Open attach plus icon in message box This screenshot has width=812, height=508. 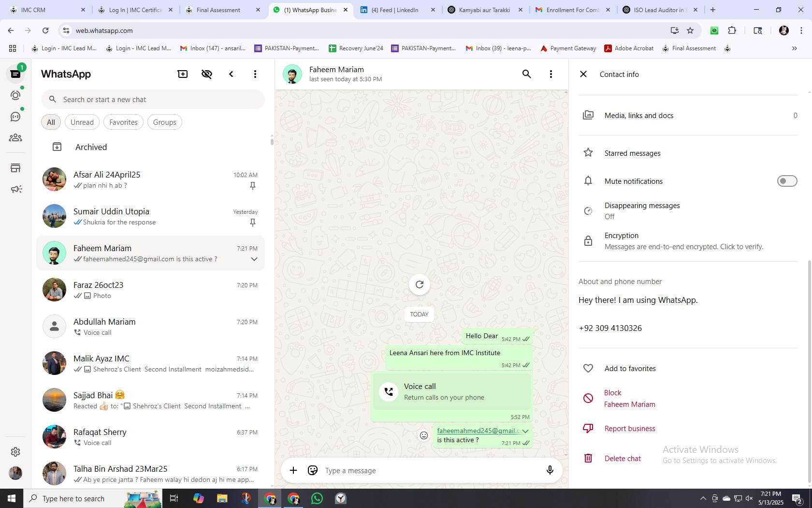click(x=293, y=470)
